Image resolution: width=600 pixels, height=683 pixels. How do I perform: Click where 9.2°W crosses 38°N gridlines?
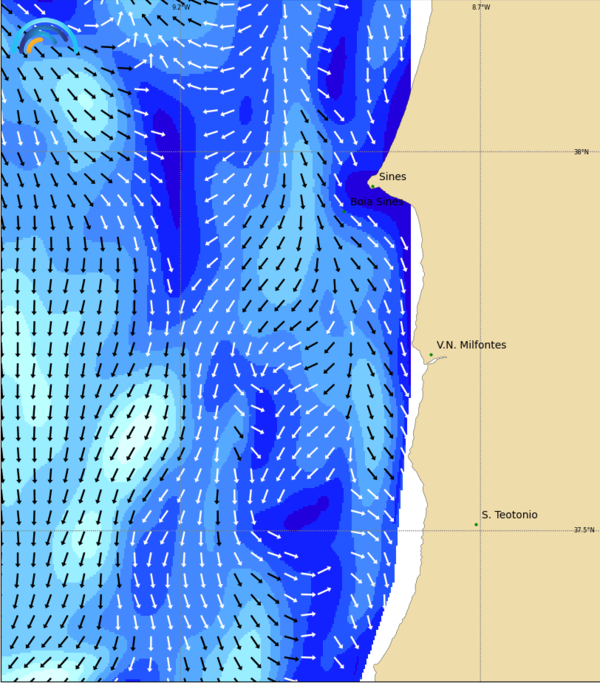coord(180,152)
